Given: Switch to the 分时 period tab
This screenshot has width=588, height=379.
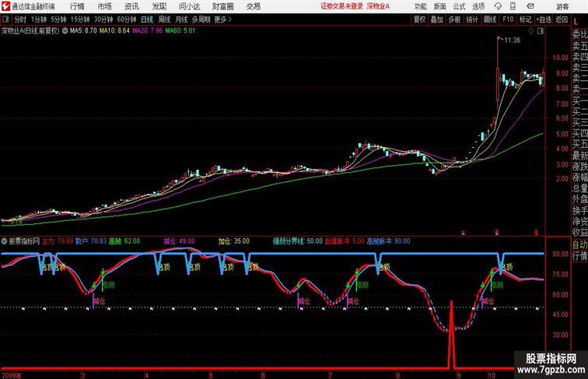Looking at the screenshot, I should point(20,19).
